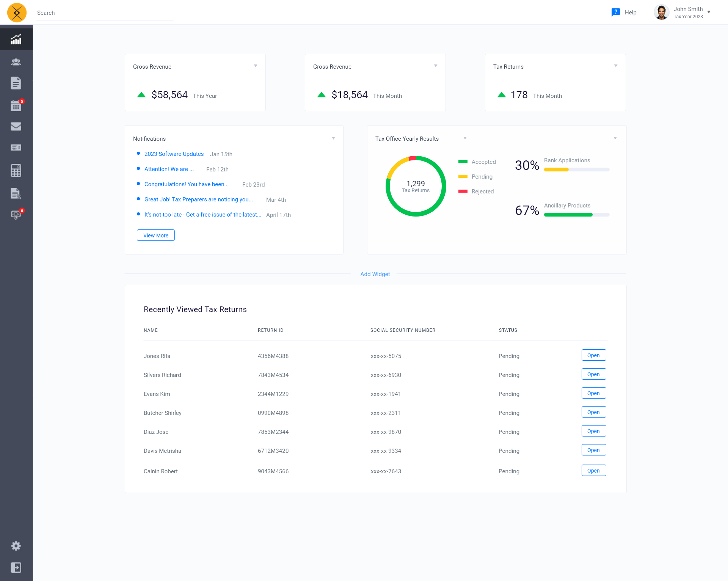This screenshot has height=581, width=728.
Task: Open the Messages envelope icon
Action: pyautogui.click(x=16, y=126)
